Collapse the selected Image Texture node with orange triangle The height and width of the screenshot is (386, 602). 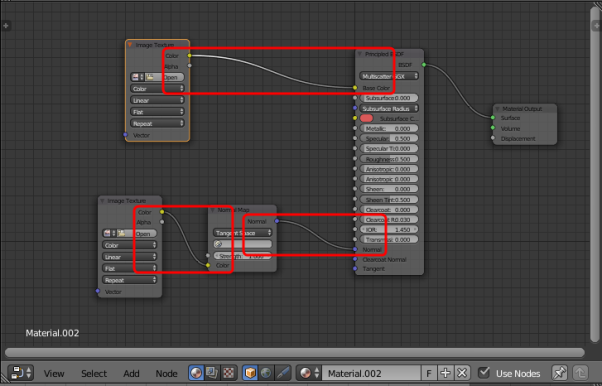click(x=130, y=45)
